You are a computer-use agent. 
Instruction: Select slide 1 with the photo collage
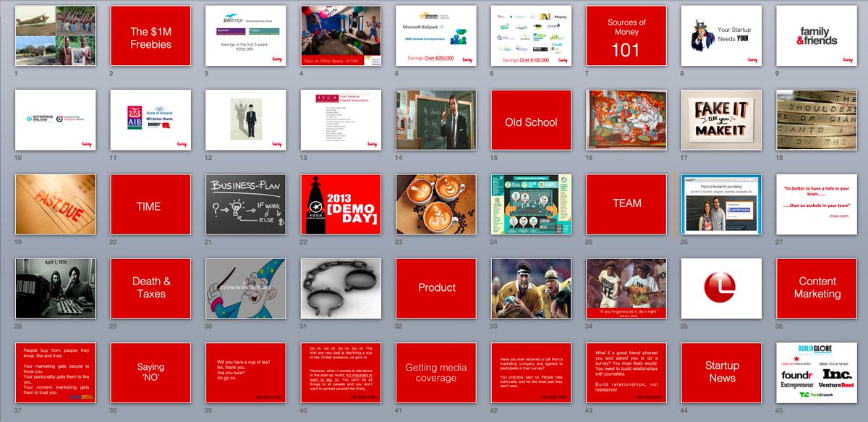click(x=56, y=35)
